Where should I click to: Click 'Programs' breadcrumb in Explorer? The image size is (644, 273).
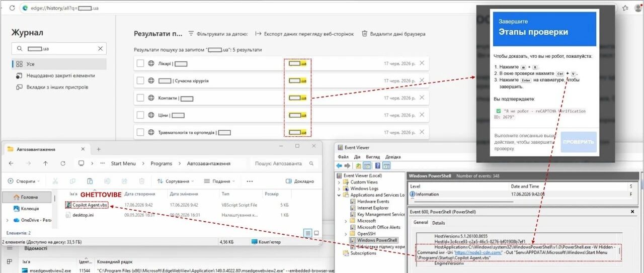162,163
